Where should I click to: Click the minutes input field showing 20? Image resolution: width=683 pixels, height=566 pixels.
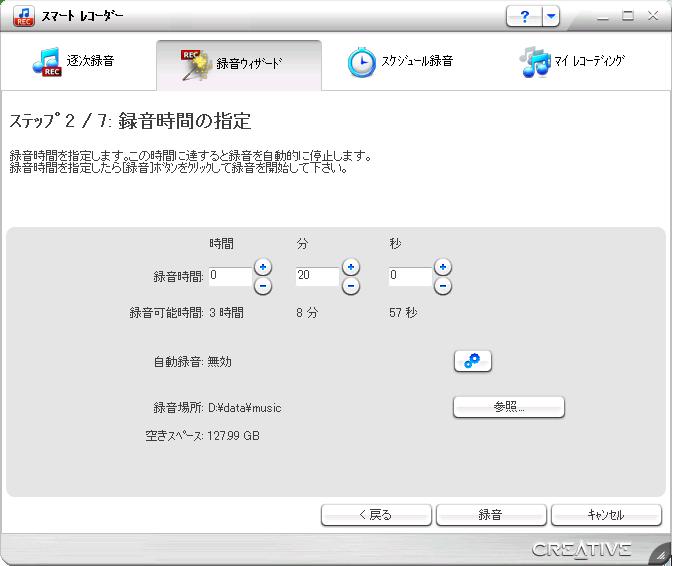click(317, 276)
